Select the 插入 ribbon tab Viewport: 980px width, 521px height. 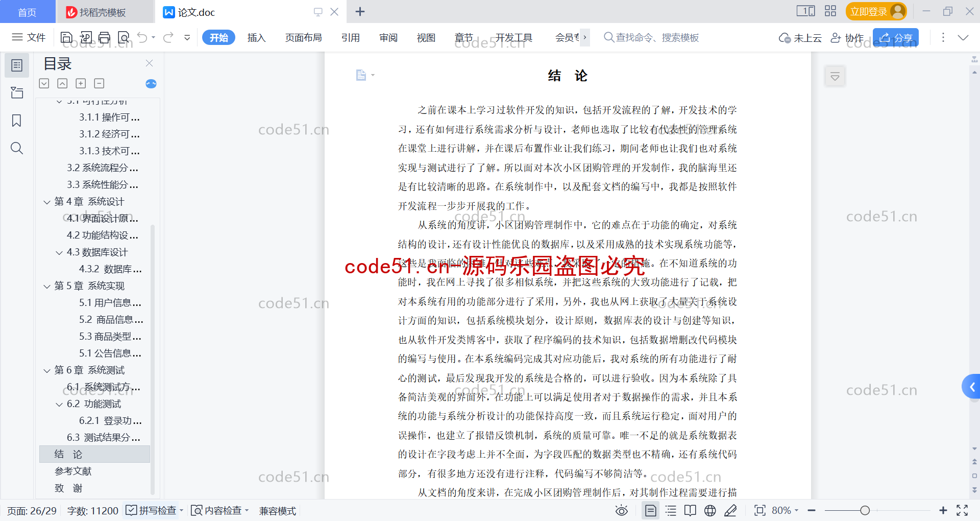[x=256, y=37]
